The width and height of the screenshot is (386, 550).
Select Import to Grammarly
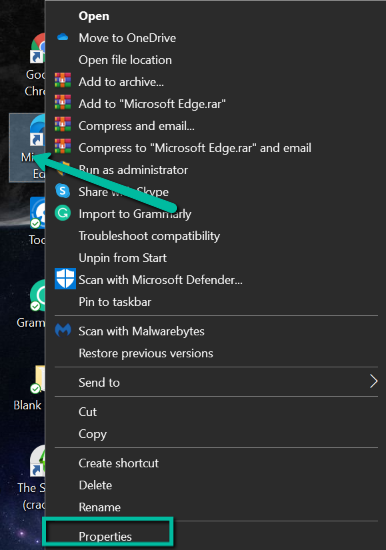pyautogui.click(x=135, y=214)
